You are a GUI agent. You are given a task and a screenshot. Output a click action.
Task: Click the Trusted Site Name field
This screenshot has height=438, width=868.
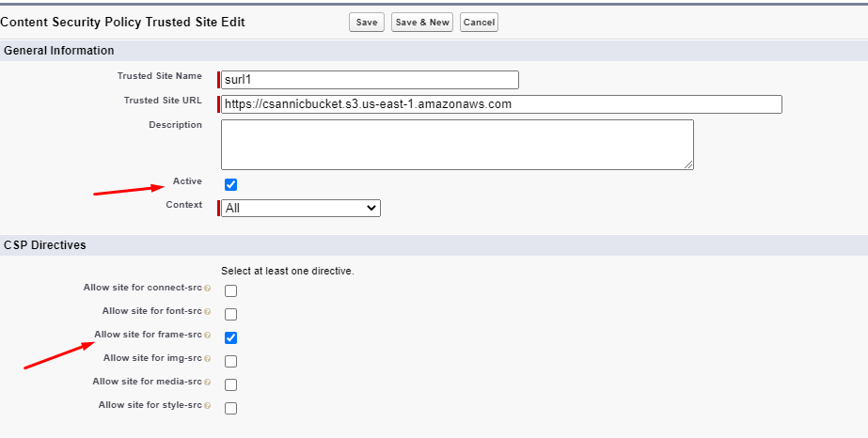[x=370, y=80]
